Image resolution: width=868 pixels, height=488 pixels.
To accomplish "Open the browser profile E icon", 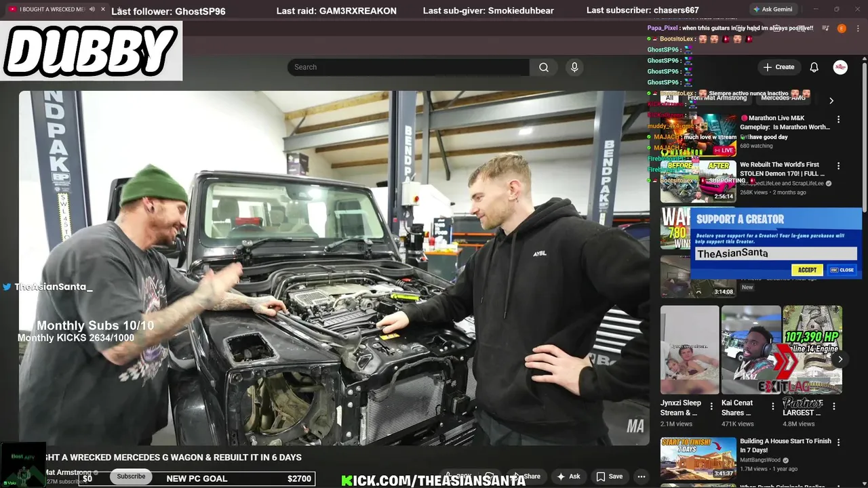I will (x=842, y=28).
